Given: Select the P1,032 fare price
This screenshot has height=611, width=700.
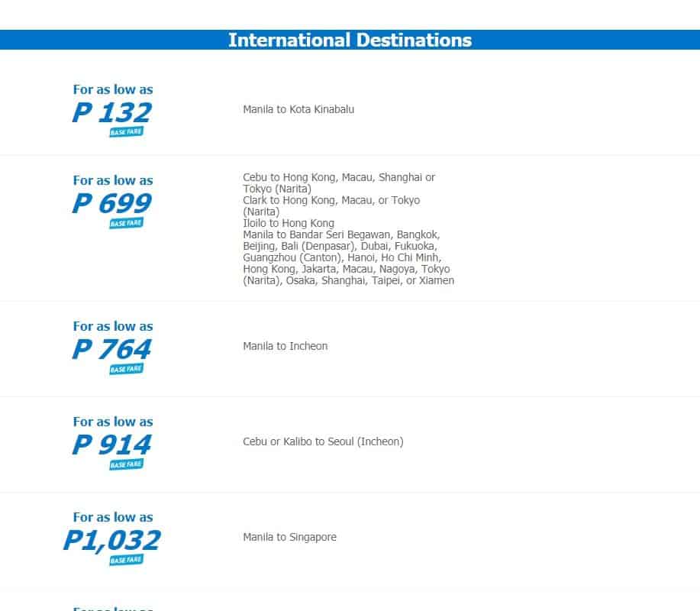Looking at the screenshot, I should pyautogui.click(x=112, y=541).
